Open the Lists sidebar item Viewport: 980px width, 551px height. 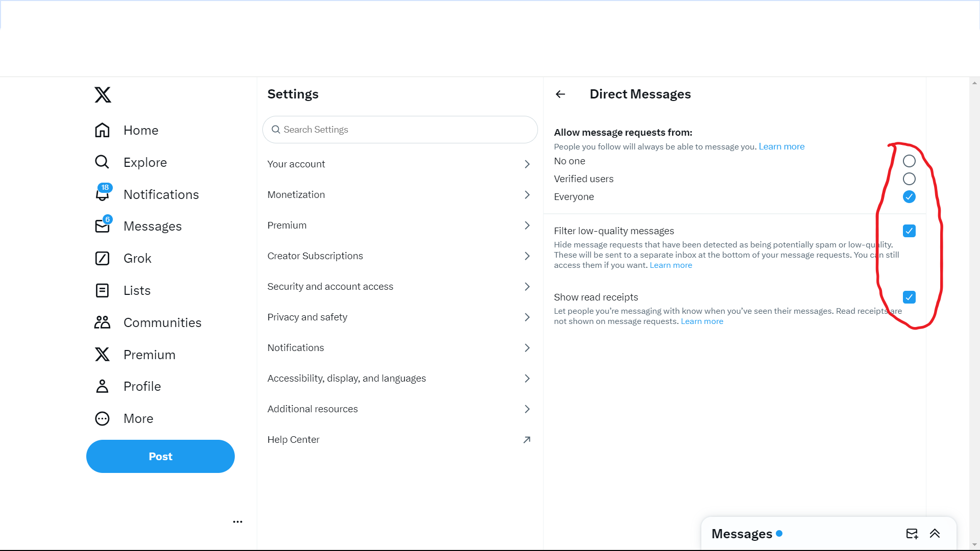coord(137,290)
